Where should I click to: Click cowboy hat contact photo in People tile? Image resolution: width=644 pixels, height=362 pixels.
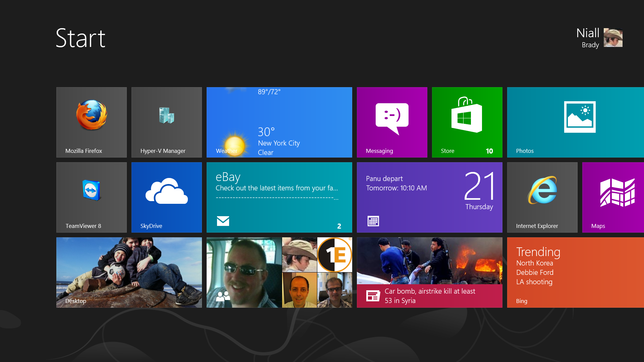point(300,255)
